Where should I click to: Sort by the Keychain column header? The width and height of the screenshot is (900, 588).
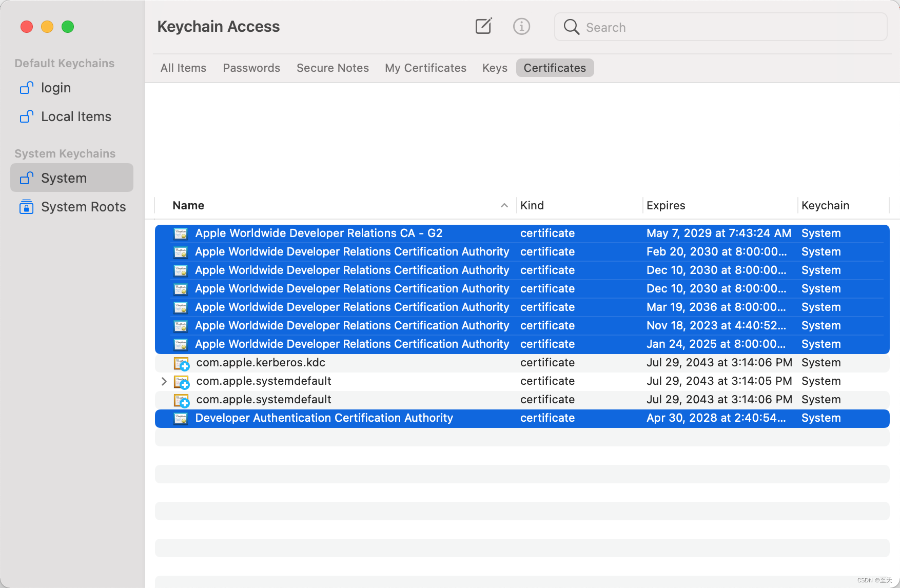[x=825, y=205]
